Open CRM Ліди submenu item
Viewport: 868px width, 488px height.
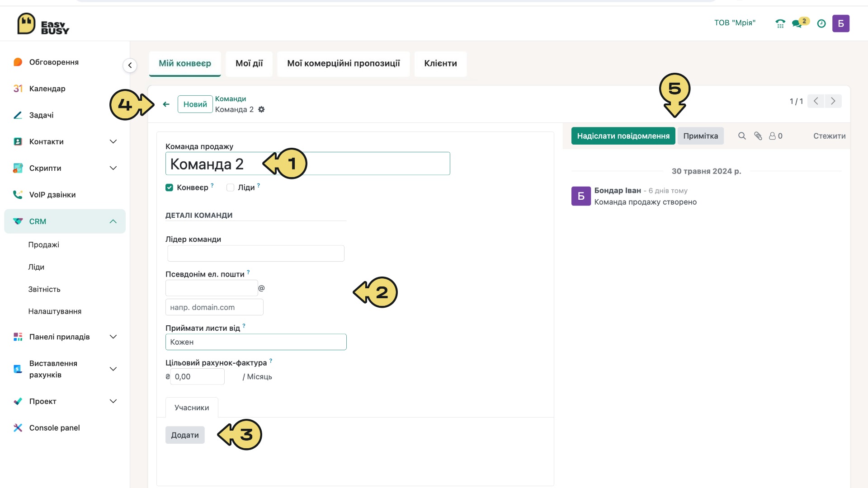click(36, 267)
